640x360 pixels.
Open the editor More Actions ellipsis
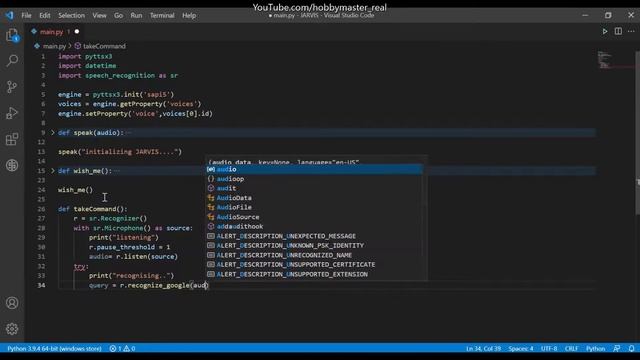[631, 31]
